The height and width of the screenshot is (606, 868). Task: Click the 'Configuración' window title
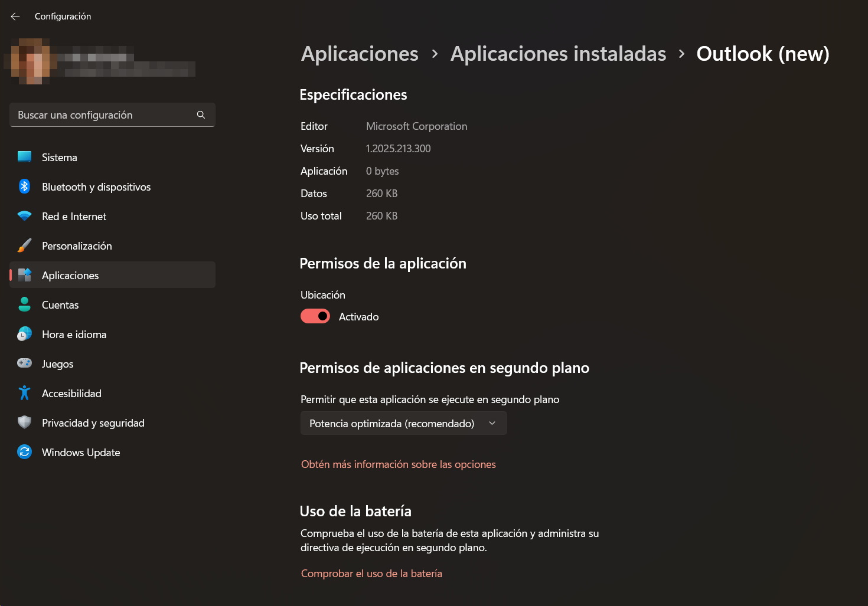[63, 17]
